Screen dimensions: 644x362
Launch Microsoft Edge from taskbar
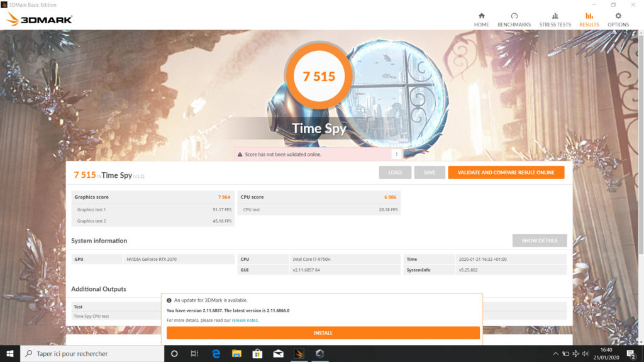[216, 353]
